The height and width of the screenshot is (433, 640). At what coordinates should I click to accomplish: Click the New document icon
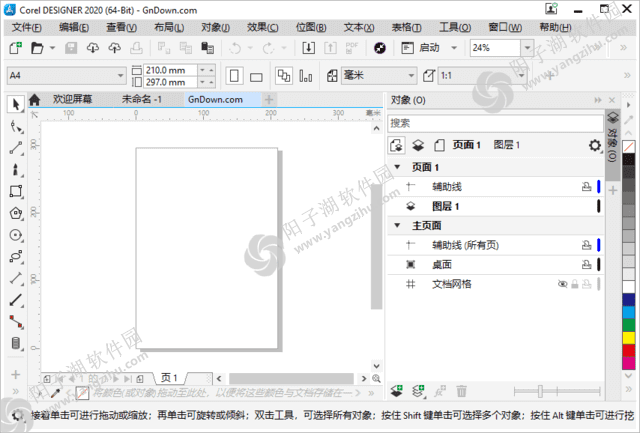coord(16,48)
